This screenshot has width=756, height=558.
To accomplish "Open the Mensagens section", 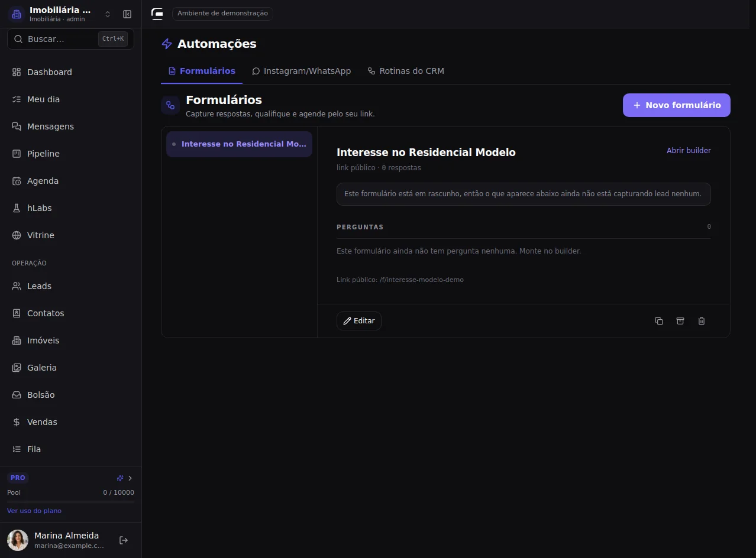I will point(71,126).
